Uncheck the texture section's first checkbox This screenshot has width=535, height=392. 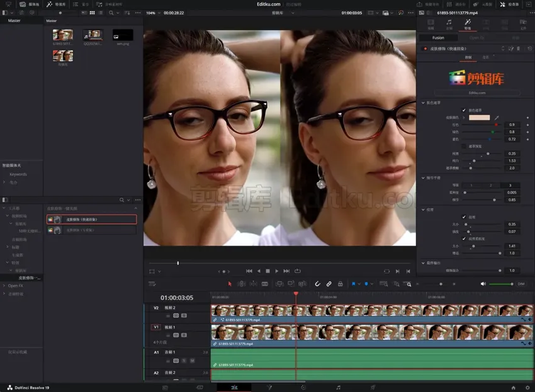click(x=464, y=217)
